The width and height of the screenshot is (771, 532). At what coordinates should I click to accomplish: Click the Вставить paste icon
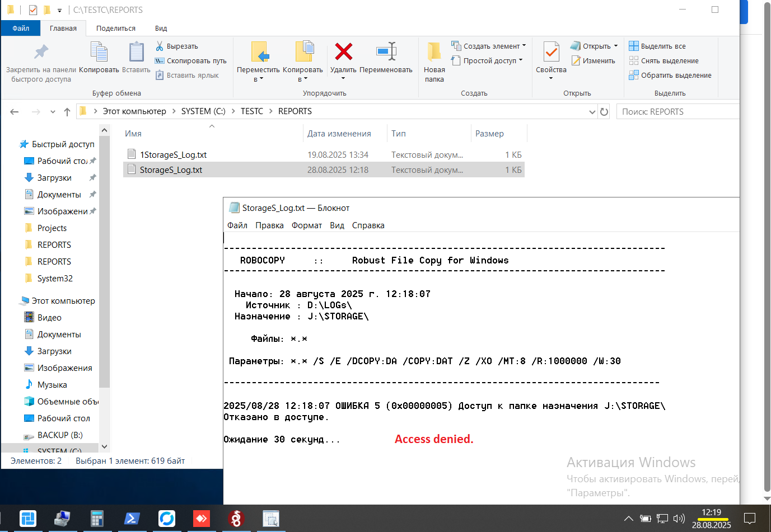point(136,52)
